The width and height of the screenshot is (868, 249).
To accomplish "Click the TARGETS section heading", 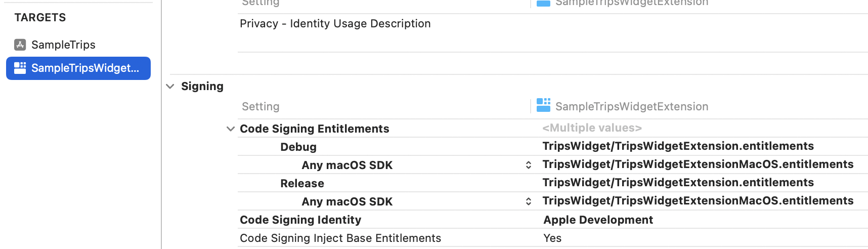I will coord(40,18).
